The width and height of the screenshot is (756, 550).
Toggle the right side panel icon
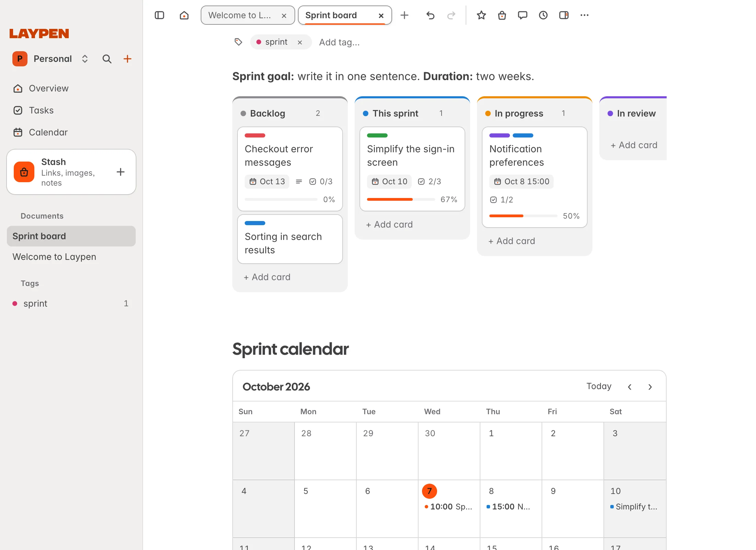564,15
